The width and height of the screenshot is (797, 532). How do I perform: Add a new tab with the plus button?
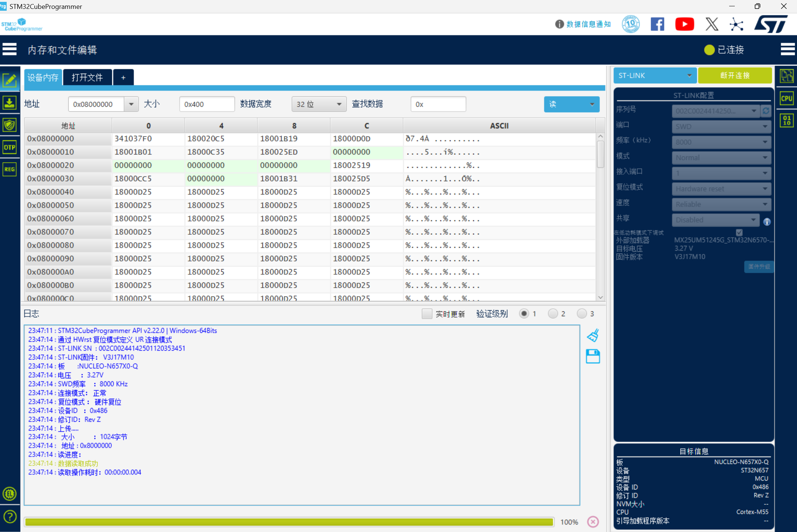[x=123, y=77]
